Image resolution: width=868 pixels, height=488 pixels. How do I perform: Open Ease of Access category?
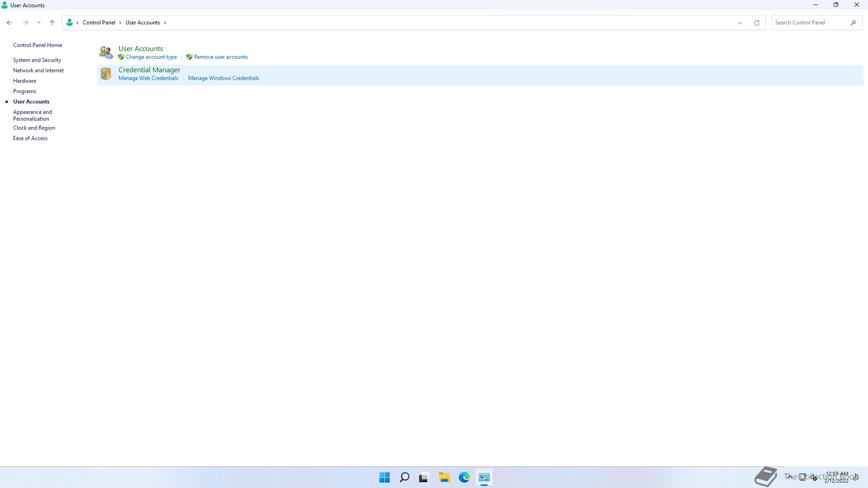coord(30,138)
